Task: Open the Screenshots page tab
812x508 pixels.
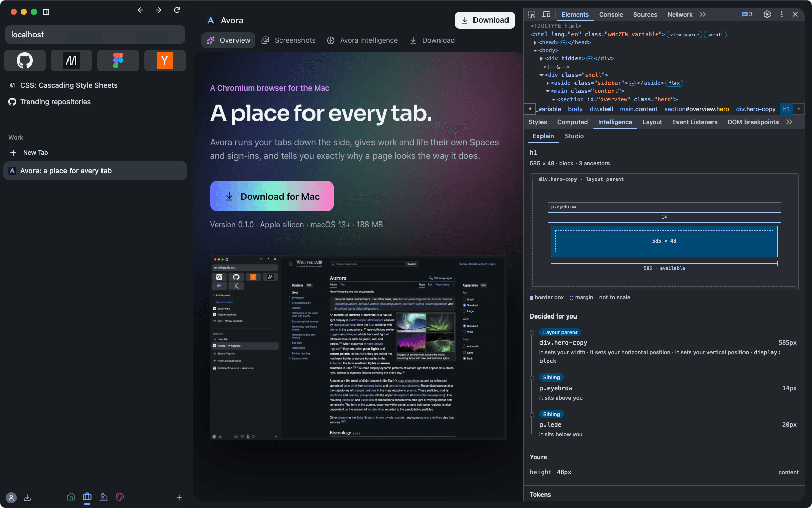Action: 288,40
